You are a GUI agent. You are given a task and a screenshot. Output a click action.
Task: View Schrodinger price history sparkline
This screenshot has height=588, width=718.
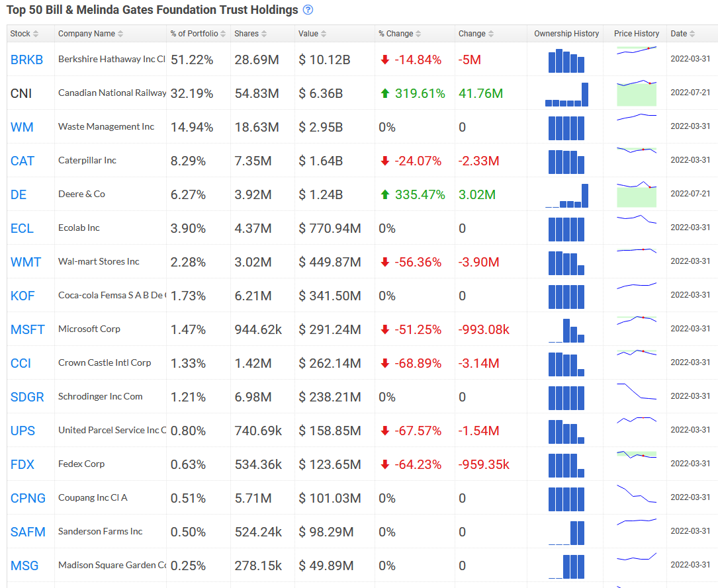click(x=637, y=392)
